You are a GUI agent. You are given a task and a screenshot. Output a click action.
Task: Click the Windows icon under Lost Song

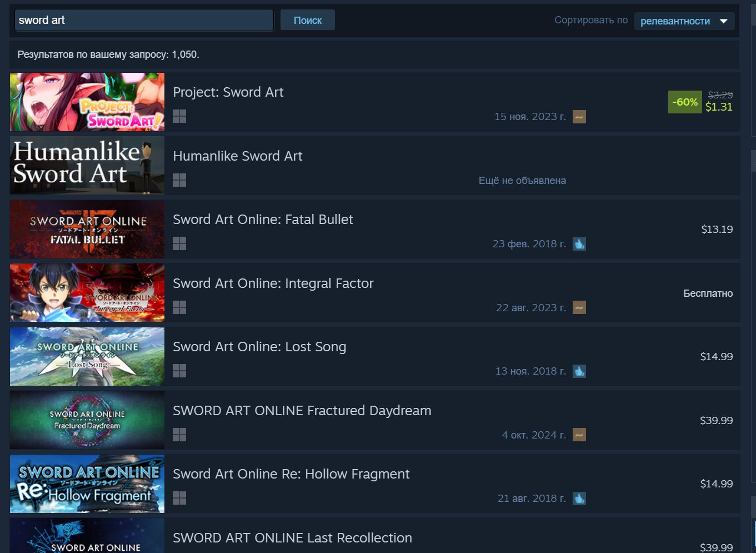point(179,371)
